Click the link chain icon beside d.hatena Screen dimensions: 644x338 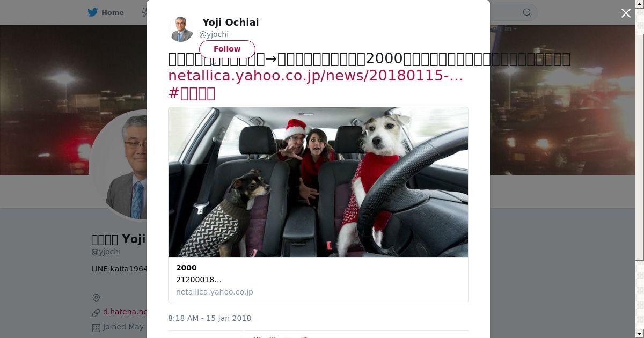(x=96, y=312)
